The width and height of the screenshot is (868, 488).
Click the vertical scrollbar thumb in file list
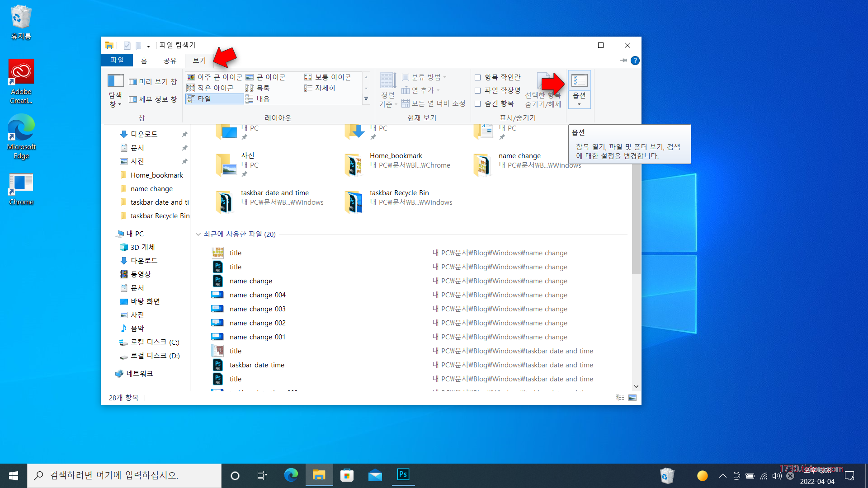click(636, 217)
